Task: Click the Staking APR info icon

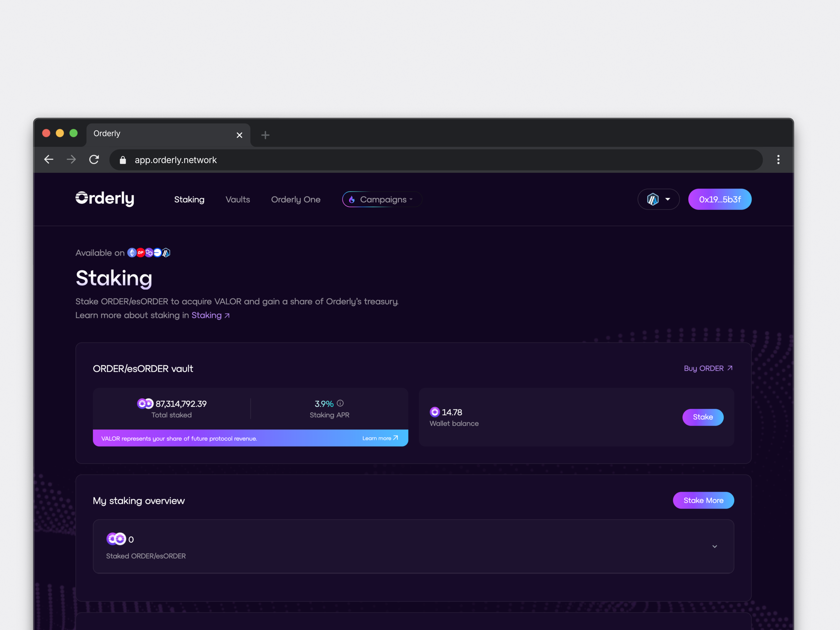Action: coord(340,403)
